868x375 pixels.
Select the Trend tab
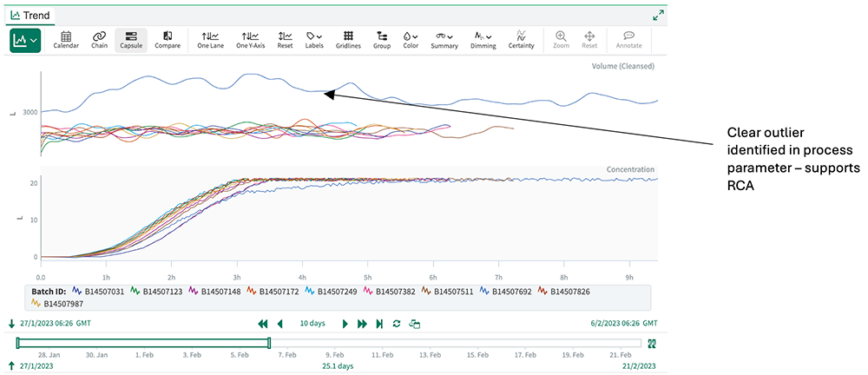click(30, 16)
